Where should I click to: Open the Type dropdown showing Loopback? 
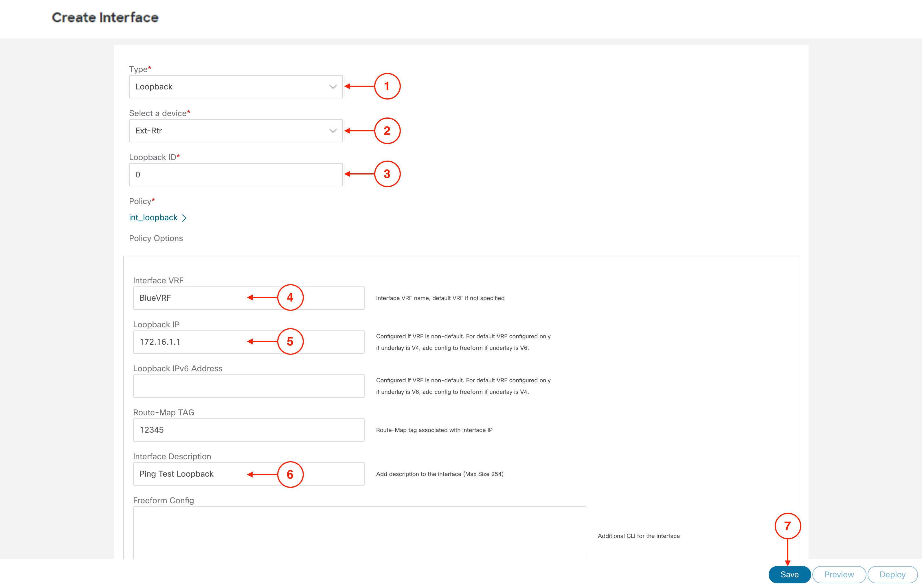(236, 87)
